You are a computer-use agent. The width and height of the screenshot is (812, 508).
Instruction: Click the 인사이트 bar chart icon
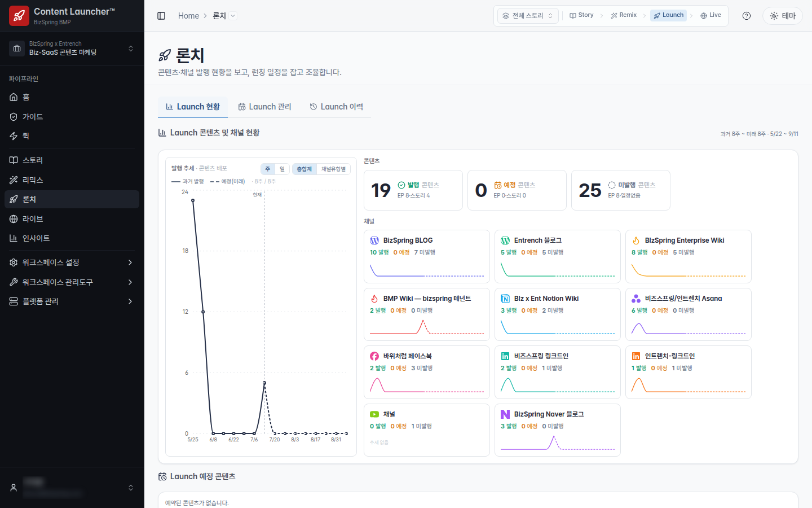click(x=14, y=238)
